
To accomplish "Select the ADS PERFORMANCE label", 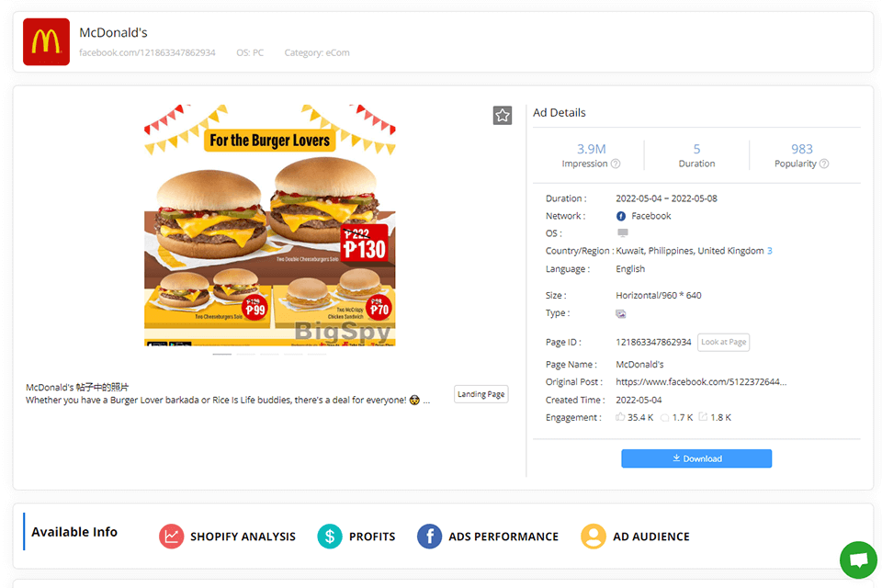I will point(503,537).
